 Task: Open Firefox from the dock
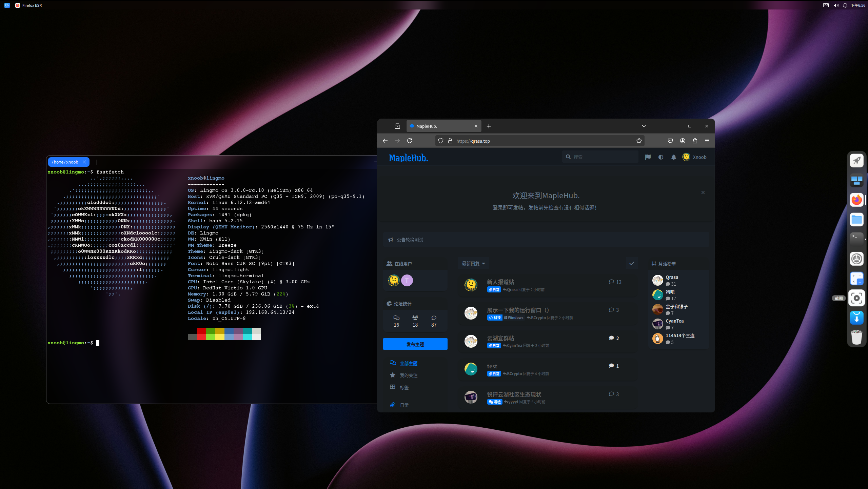856,200
